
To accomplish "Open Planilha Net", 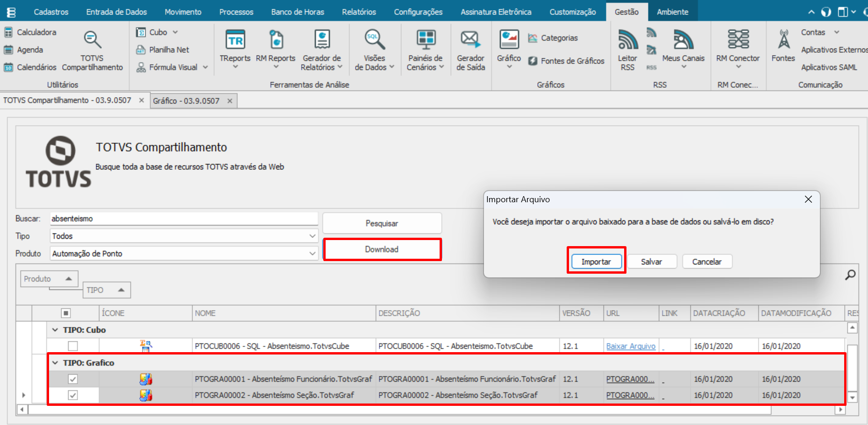I will tap(163, 50).
